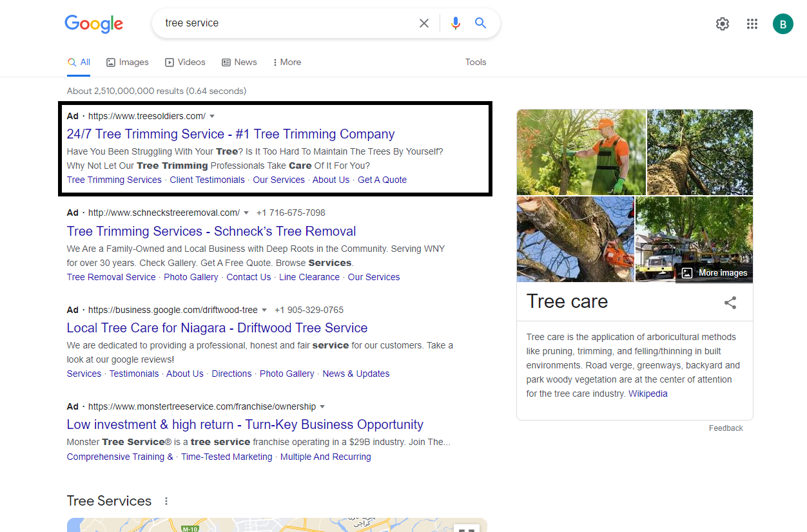The width and height of the screenshot is (807, 532).
Task: Click the blue magnifier search button
Action: click(480, 23)
